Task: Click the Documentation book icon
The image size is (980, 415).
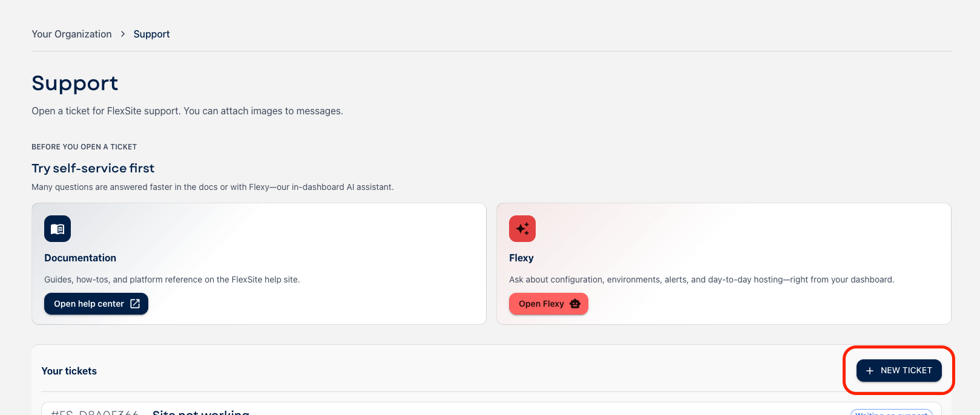Action: 58,229
